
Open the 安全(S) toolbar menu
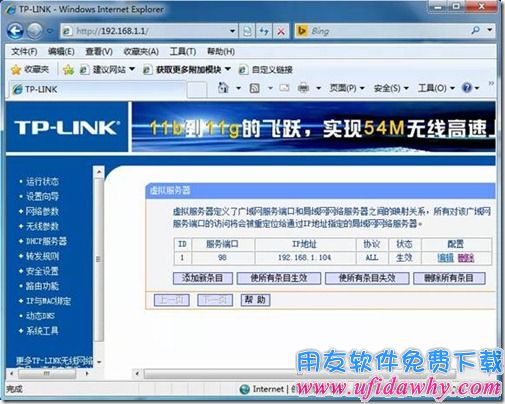pyautogui.click(x=391, y=88)
